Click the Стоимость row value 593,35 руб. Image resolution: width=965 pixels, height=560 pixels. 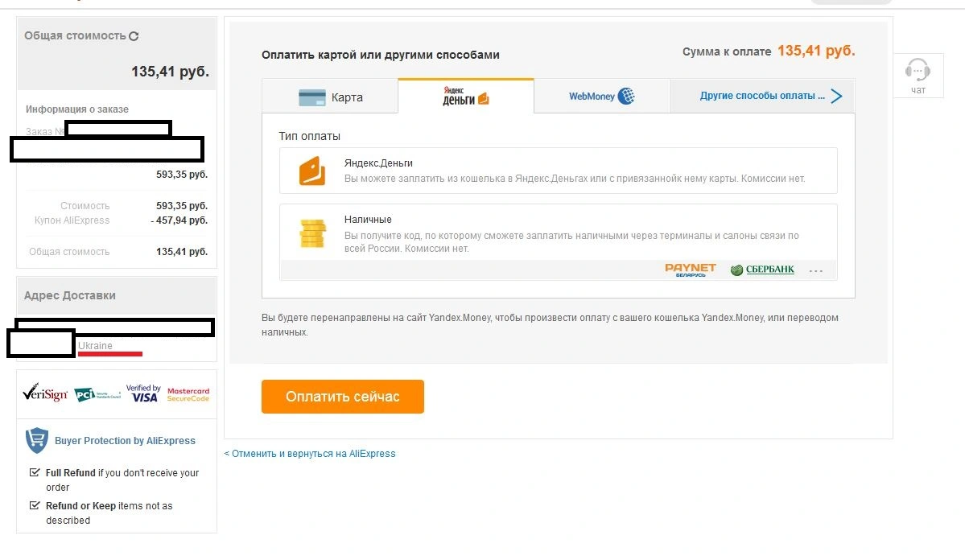(182, 205)
